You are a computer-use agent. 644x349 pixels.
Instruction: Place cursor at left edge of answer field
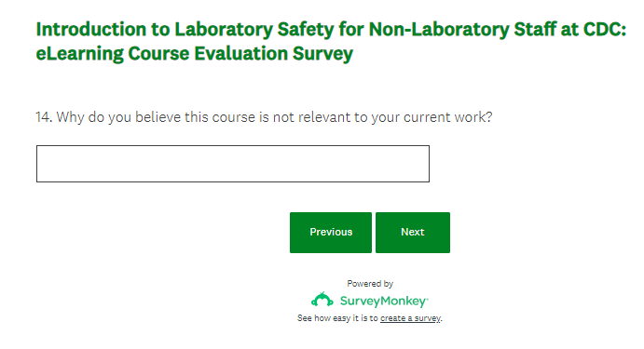[x=40, y=164]
